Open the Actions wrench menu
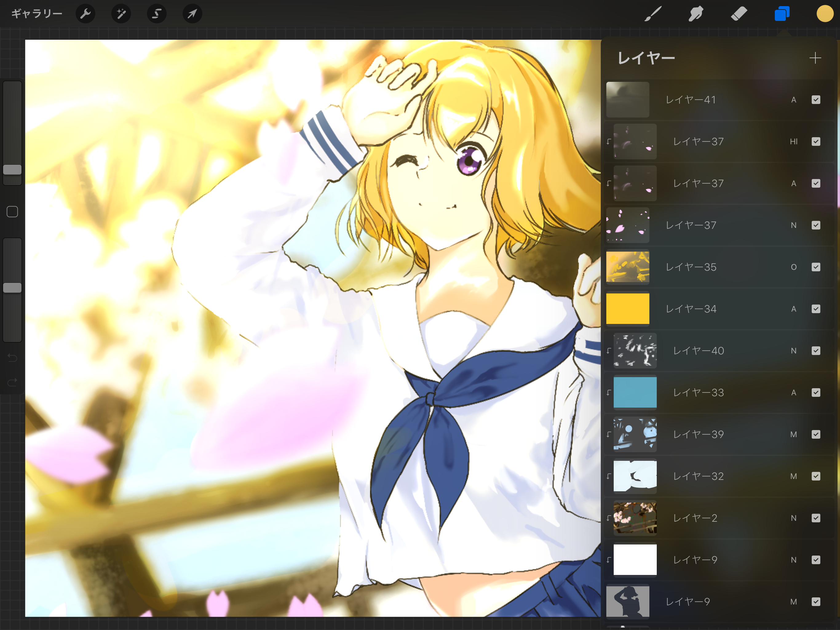This screenshot has width=840, height=630. tap(85, 14)
